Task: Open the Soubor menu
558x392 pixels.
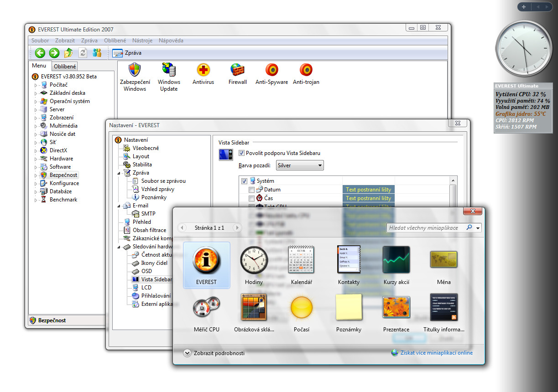Action: (40, 41)
